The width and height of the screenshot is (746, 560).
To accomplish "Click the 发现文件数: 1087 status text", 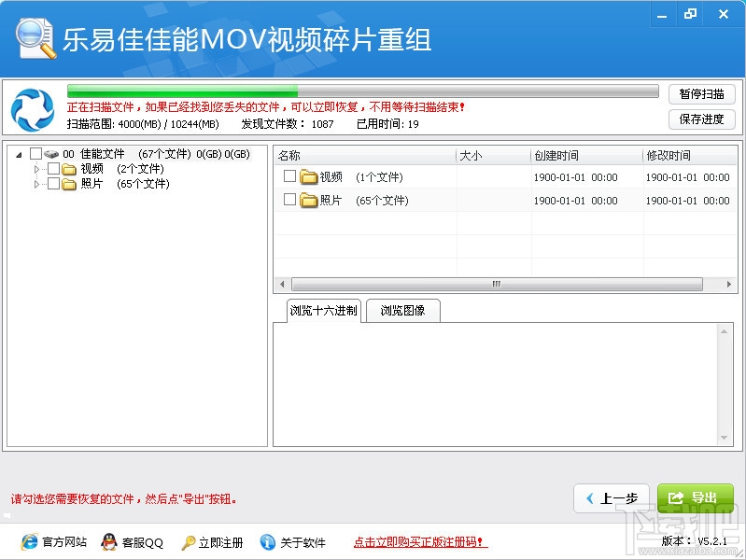I will point(288,124).
